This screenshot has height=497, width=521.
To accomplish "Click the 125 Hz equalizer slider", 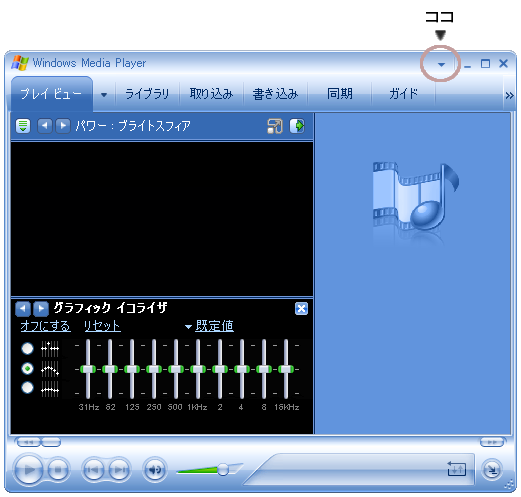I will (132, 369).
